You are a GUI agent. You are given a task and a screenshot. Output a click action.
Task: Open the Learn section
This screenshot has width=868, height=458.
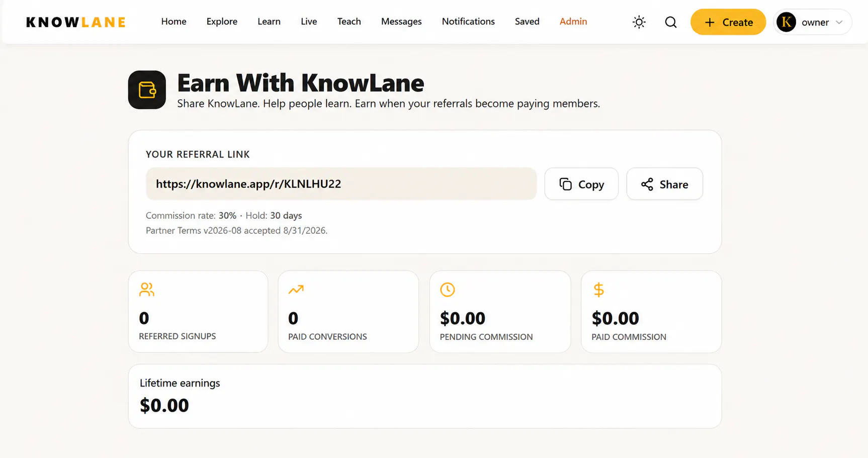pos(269,22)
